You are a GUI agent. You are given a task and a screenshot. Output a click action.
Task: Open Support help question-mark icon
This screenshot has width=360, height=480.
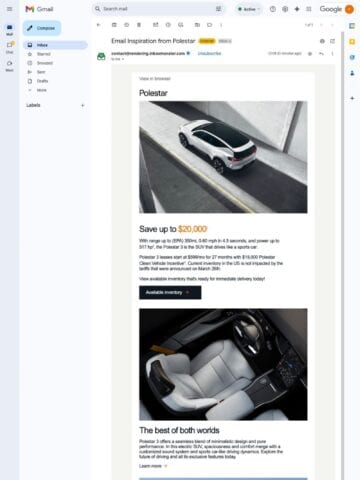click(x=273, y=9)
